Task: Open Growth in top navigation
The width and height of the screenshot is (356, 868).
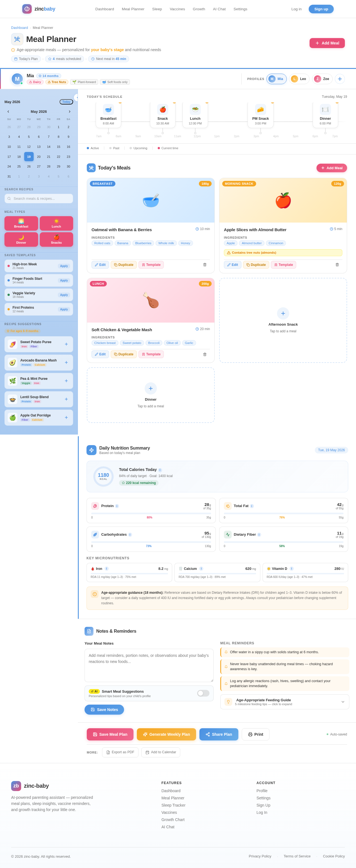Action: (x=199, y=9)
